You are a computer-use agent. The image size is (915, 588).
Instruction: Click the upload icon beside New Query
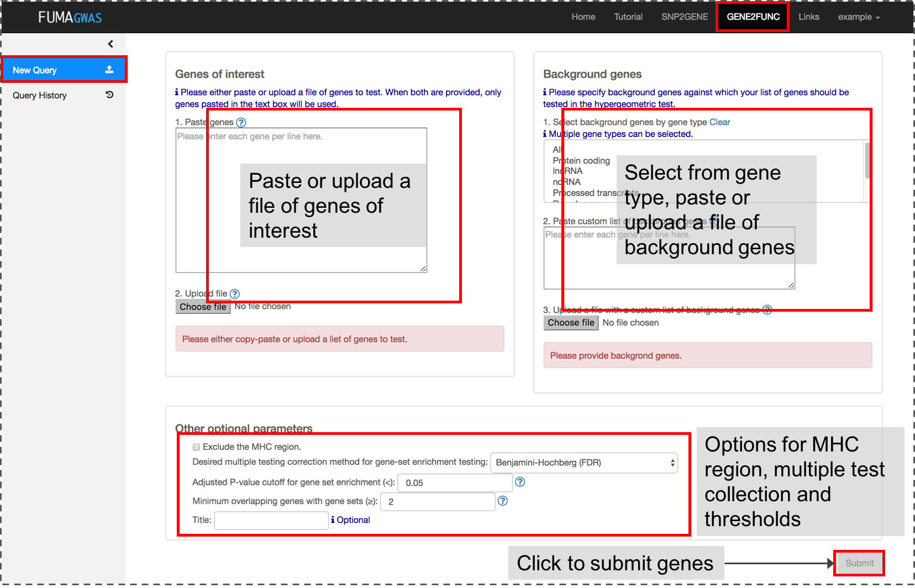109,70
